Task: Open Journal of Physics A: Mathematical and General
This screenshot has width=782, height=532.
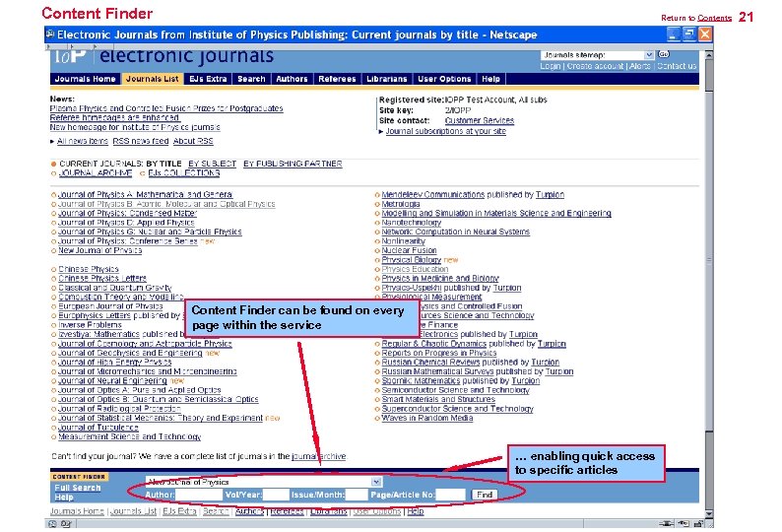Action: (x=145, y=195)
